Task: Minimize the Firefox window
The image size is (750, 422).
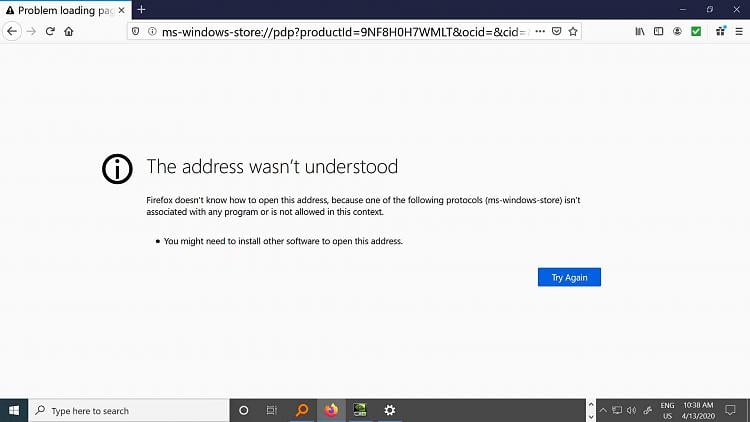Action: click(x=683, y=10)
